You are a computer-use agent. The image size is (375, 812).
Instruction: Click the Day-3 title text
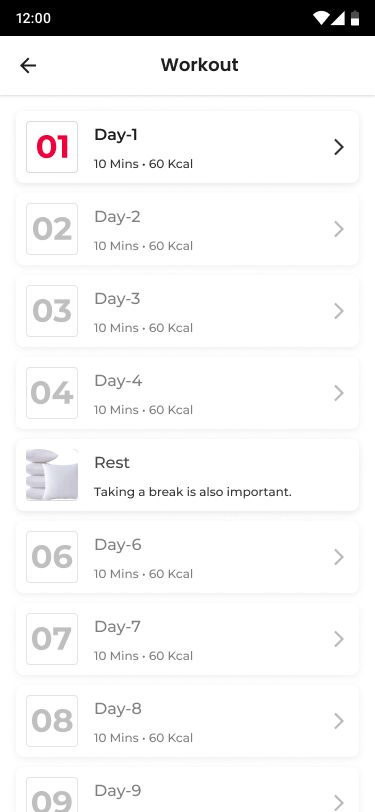117,299
